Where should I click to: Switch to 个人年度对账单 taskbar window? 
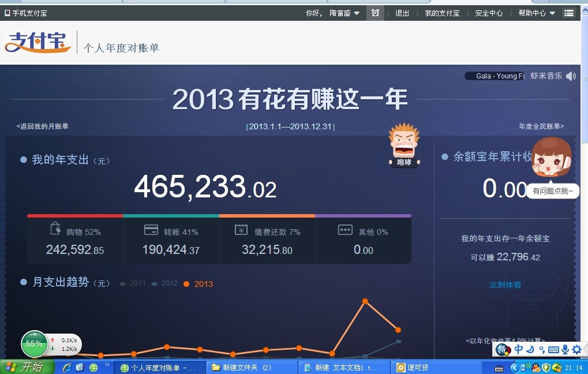click(x=159, y=368)
